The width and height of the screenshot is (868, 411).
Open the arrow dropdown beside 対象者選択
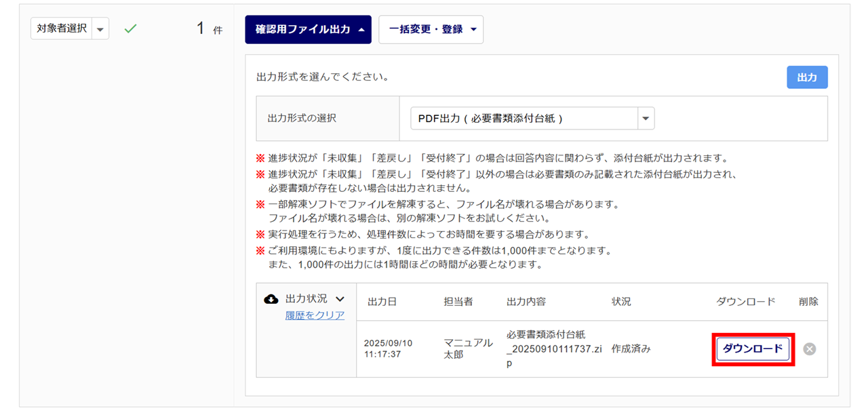coord(100,29)
